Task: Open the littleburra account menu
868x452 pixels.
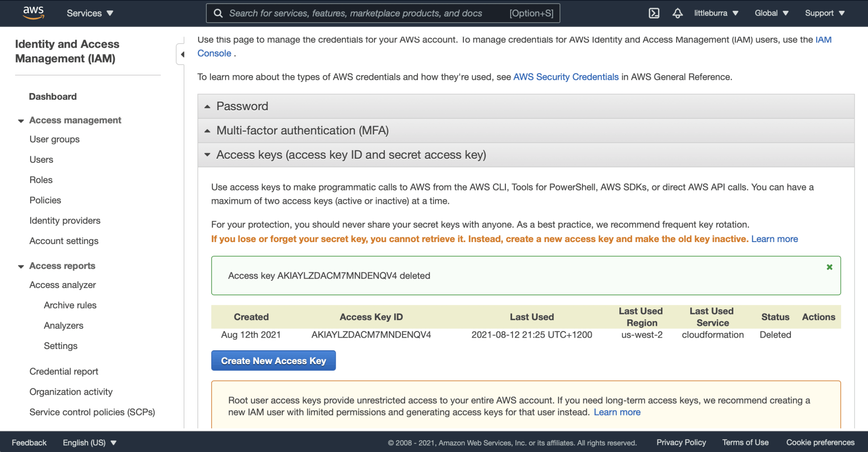Action: 716,13
